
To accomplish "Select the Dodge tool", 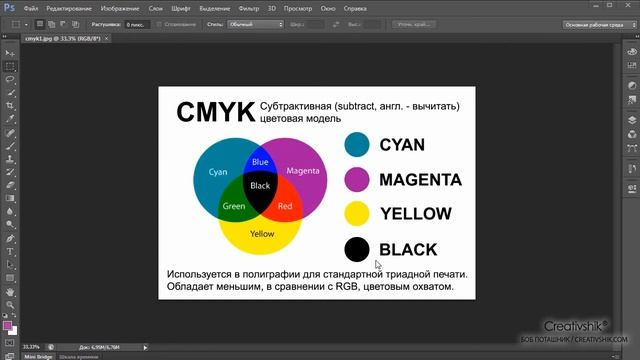I will coord(10,224).
